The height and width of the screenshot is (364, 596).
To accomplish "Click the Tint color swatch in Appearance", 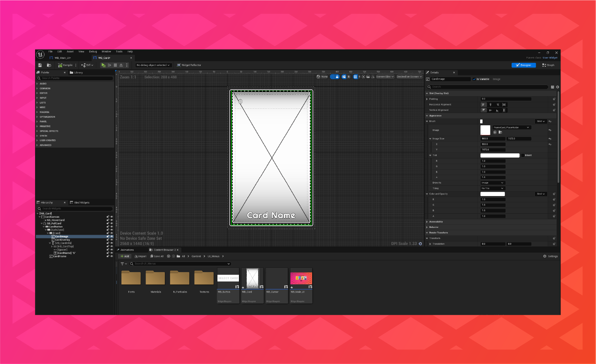I will coord(500,155).
